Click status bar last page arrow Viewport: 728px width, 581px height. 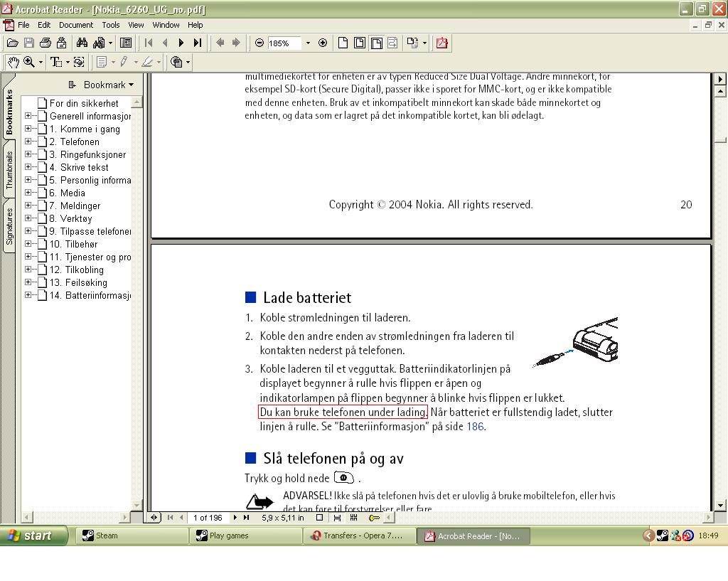pos(246,518)
